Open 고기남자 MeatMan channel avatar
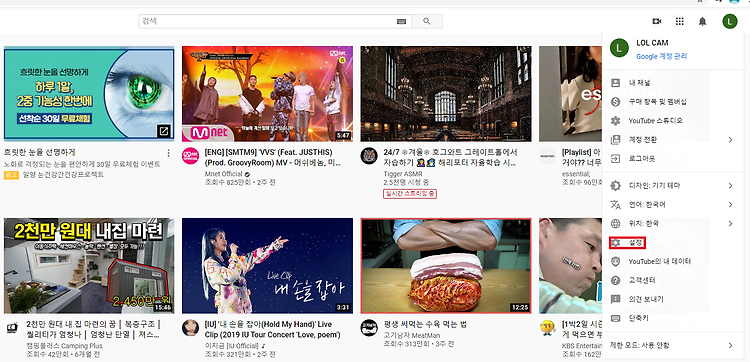The height and width of the screenshot is (362, 750). click(369, 328)
